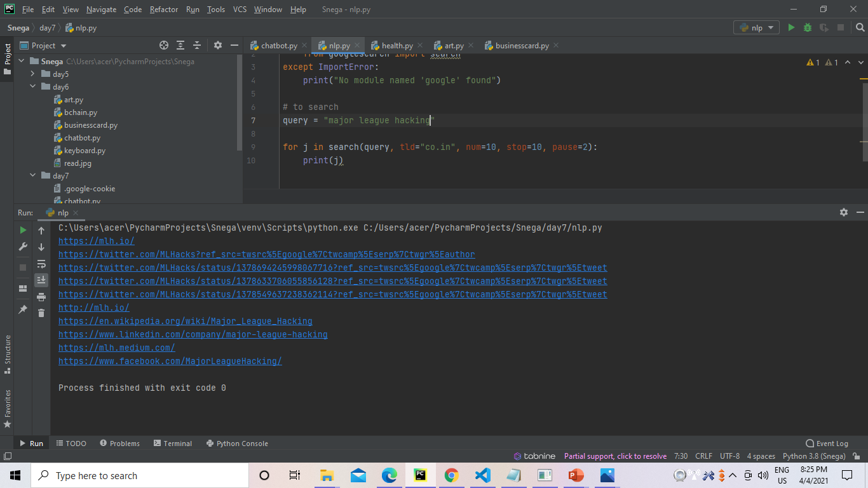
Task: Select keyboard.py in the Project tree
Action: pos(85,151)
